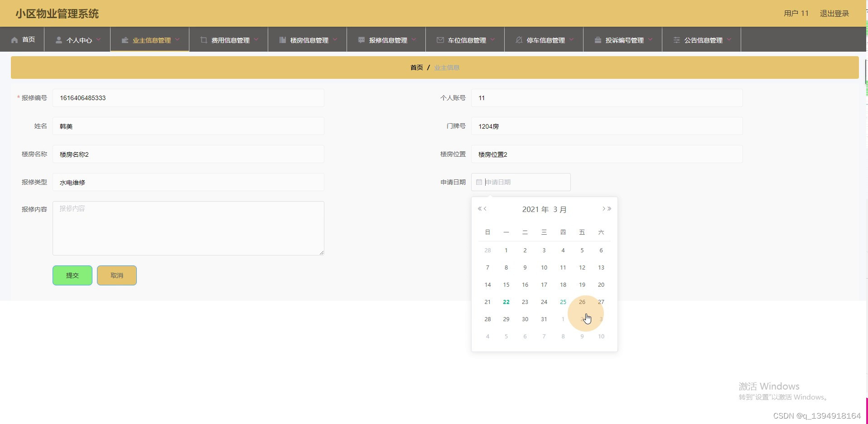Open 楼房信息管理 menu label
The image size is (868, 424).
click(x=309, y=40)
